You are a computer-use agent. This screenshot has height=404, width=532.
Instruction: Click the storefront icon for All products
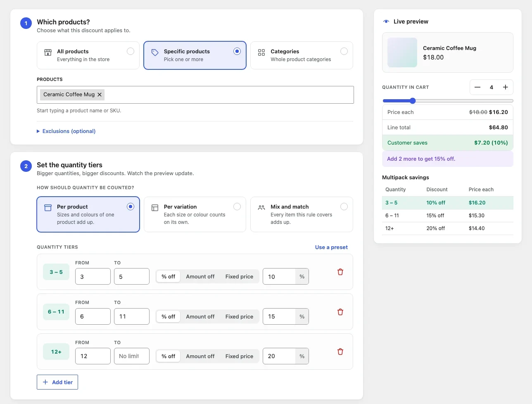pyautogui.click(x=48, y=52)
